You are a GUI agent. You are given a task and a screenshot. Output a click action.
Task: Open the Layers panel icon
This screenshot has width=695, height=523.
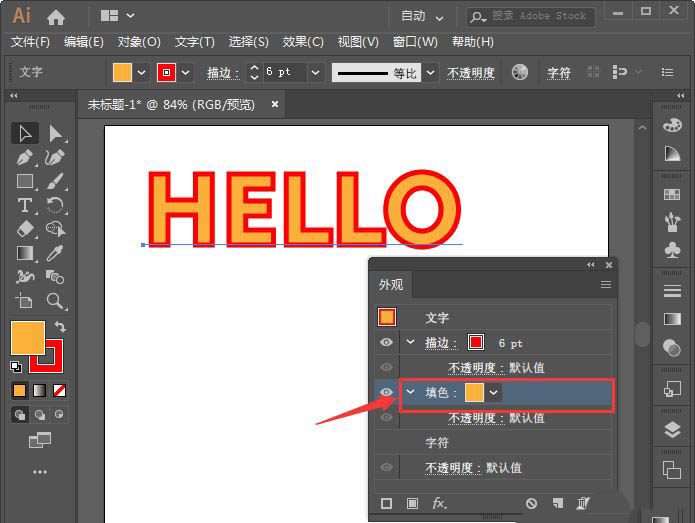672,430
